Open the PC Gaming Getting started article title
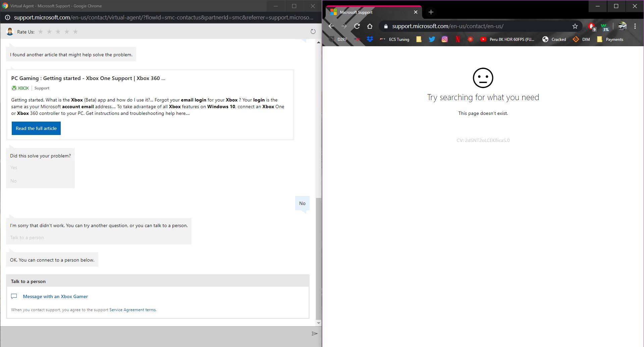The height and width of the screenshot is (347, 644). pyautogui.click(x=88, y=78)
